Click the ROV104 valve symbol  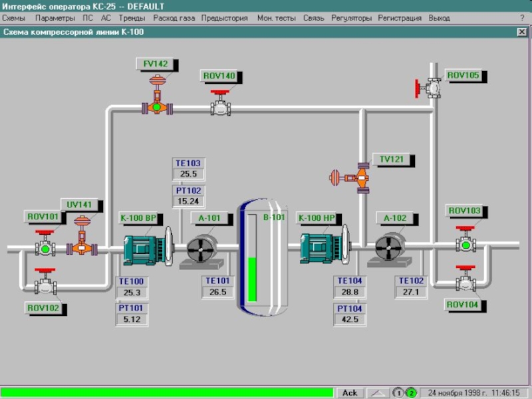click(465, 282)
